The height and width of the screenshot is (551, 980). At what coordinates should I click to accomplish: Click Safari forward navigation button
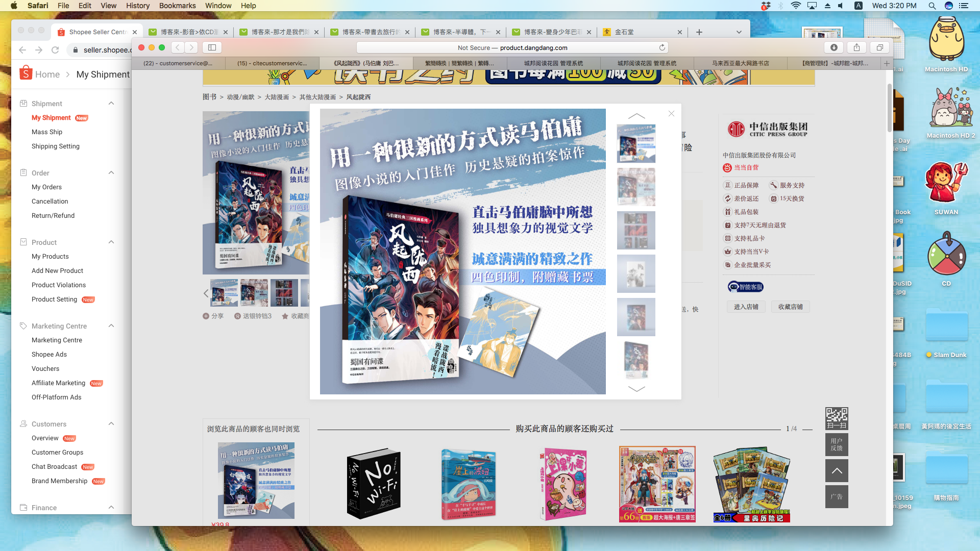pyautogui.click(x=191, y=47)
